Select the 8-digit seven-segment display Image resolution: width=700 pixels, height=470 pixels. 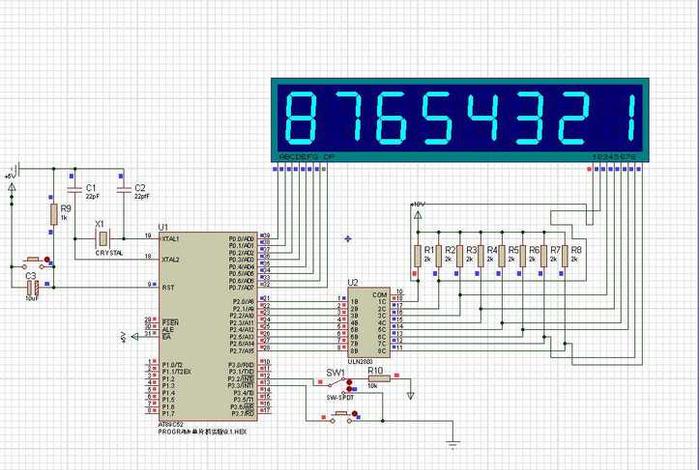pyautogui.click(x=460, y=120)
